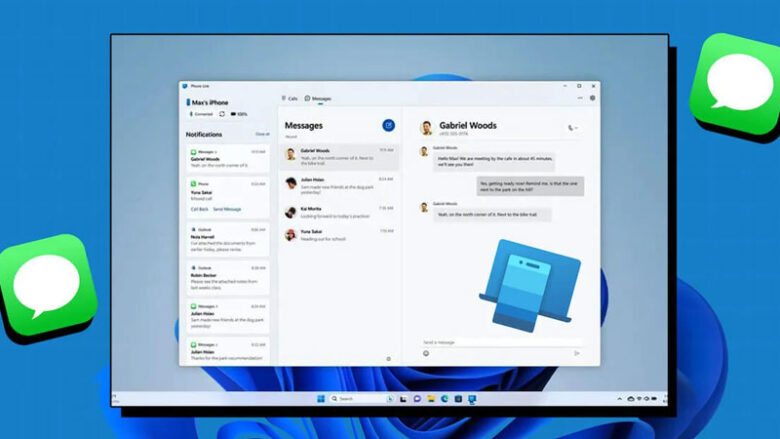
Task: Click the outgoing 'getting ready now' message bubble
Action: (530, 186)
